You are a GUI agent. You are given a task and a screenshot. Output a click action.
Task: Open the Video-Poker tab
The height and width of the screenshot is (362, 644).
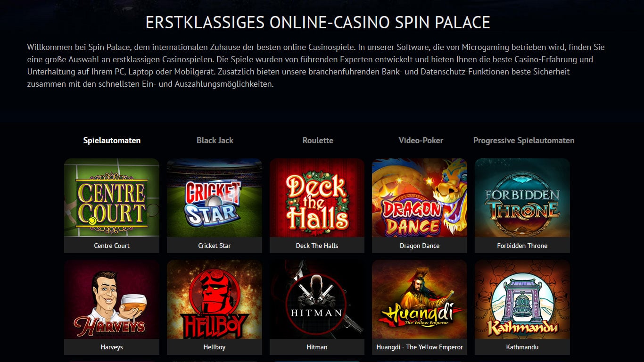click(421, 140)
